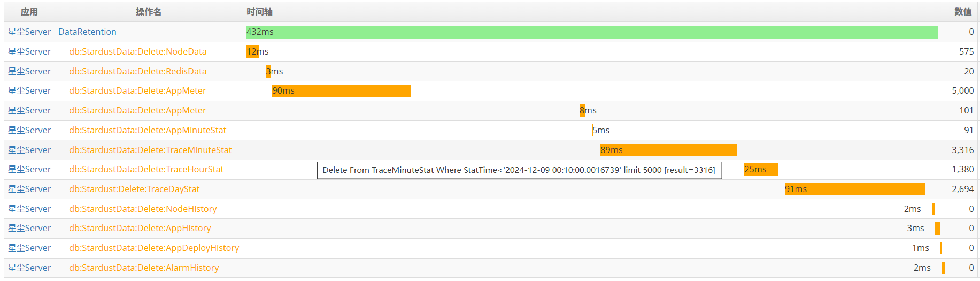Click the green 432ms DataRetention timeline bar
Viewport: 980px width, 281px height.
click(592, 32)
